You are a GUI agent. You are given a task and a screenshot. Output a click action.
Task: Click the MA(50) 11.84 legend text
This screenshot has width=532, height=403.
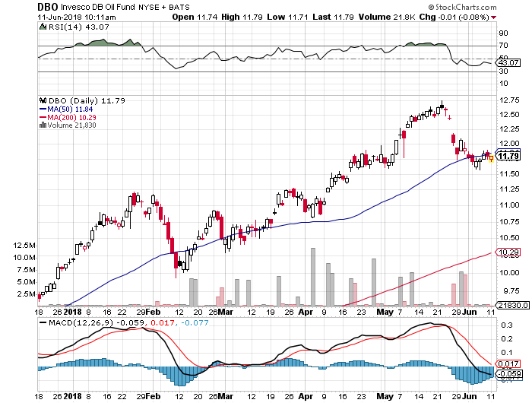[70, 109]
